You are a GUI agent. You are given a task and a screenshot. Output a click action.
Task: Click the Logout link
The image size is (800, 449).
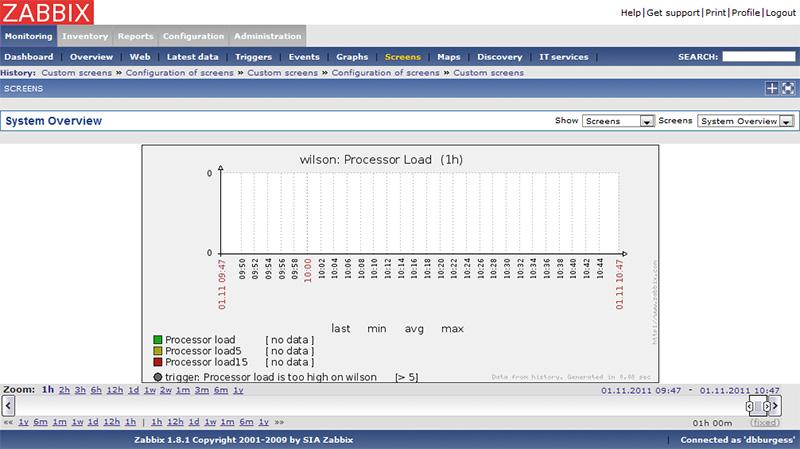[x=780, y=13]
